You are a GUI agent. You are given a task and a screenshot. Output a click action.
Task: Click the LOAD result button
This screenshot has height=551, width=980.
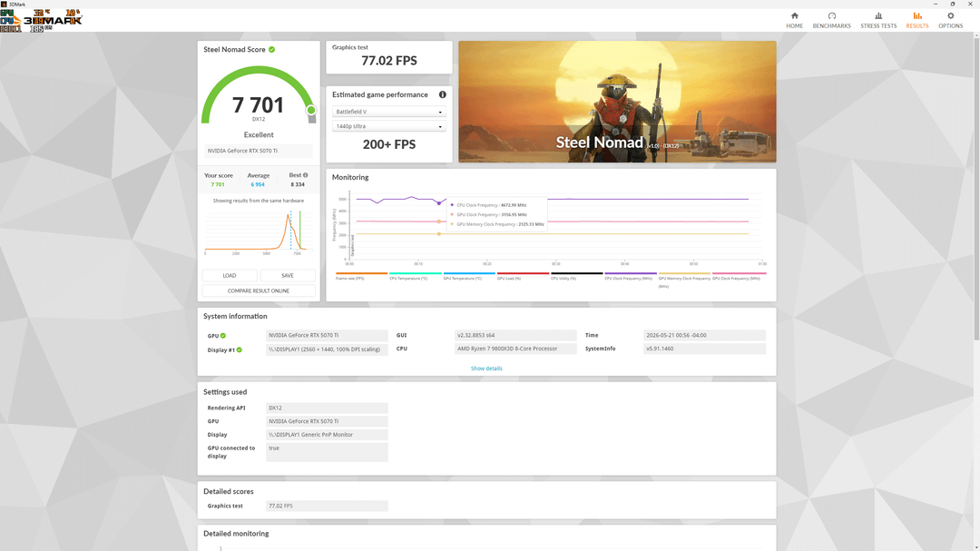(x=230, y=275)
